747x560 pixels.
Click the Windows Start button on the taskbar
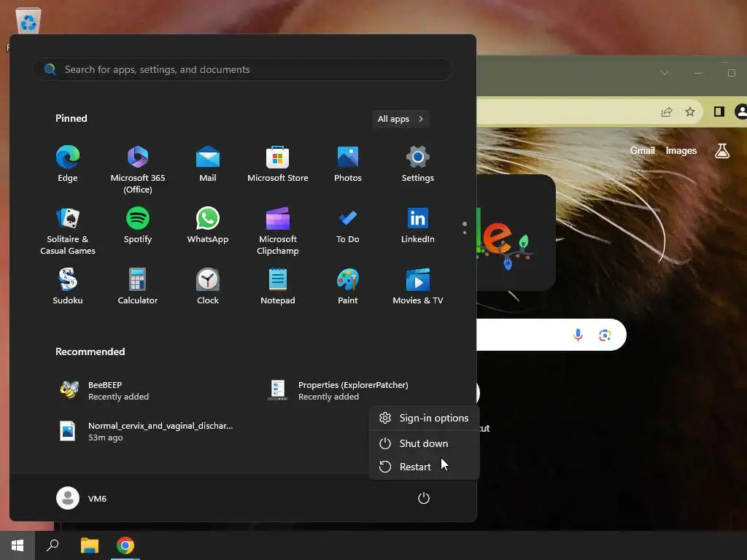click(x=18, y=545)
